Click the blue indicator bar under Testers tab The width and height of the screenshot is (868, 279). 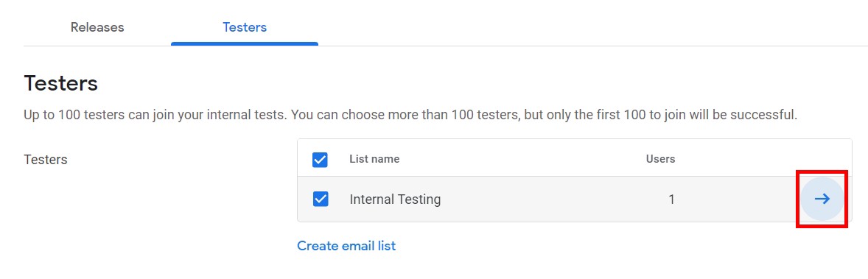click(x=245, y=43)
